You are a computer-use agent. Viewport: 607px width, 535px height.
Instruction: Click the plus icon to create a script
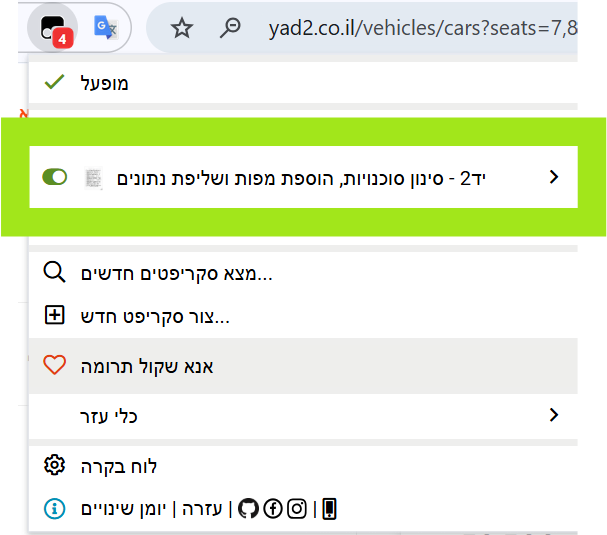point(54,315)
